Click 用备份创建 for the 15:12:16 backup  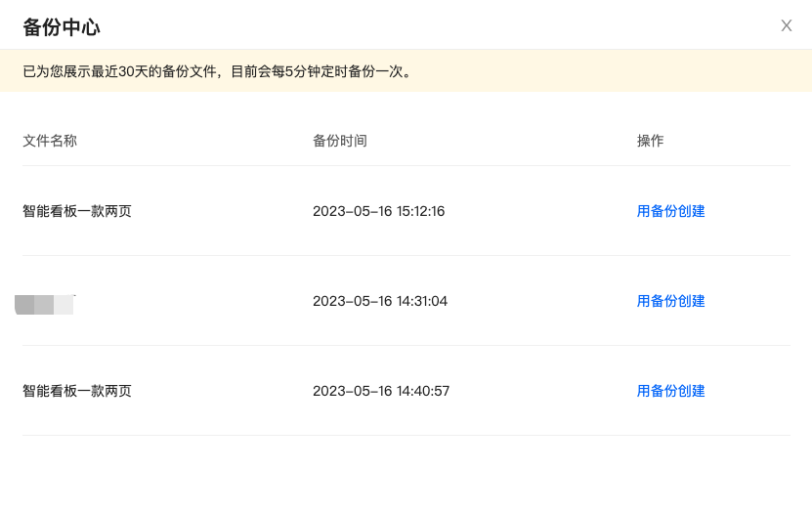[670, 211]
